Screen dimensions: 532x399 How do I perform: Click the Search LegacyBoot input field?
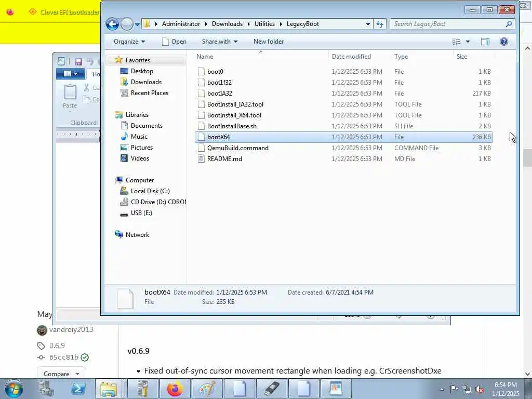(x=447, y=24)
